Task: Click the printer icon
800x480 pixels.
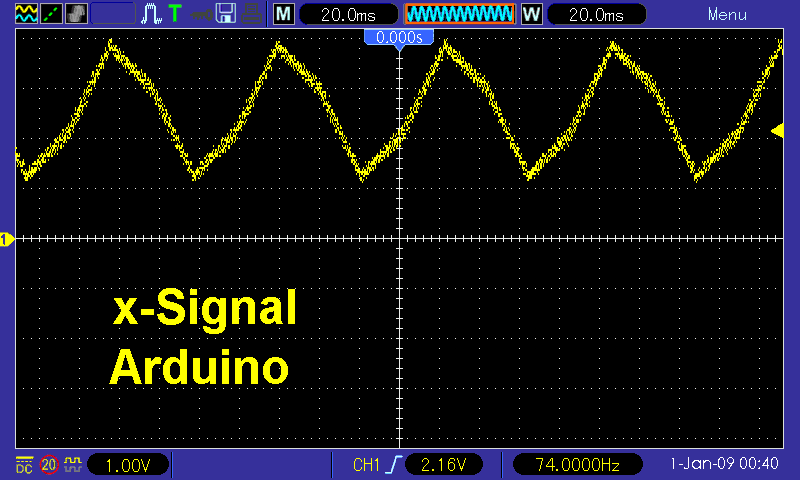Action: 252,14
